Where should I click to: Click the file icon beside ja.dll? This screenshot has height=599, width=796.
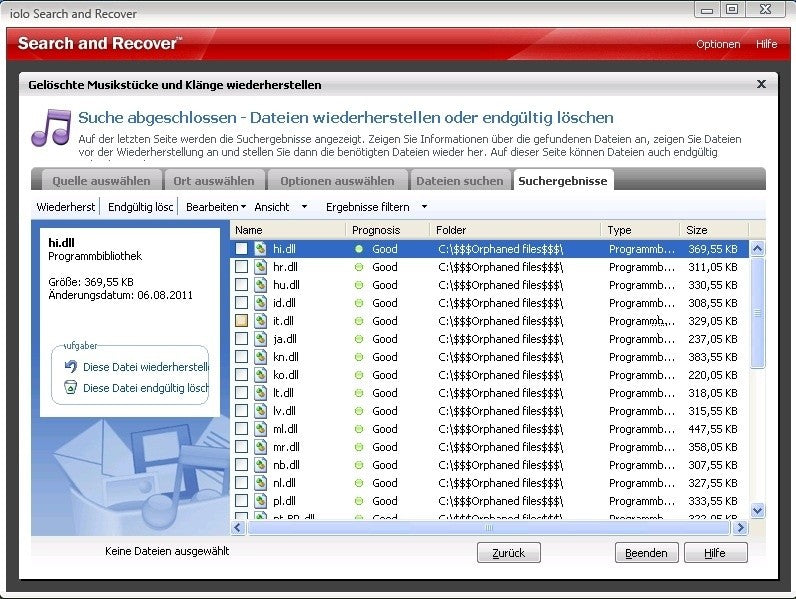pyautogui.click(x=260, y=339)
